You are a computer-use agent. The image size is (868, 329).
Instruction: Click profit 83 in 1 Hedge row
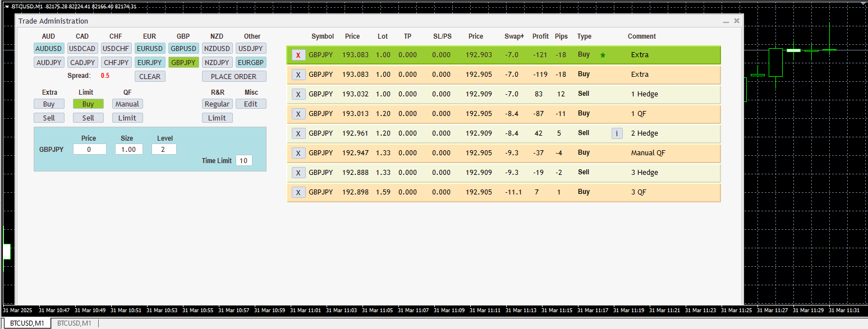pyautogui.click(x=539, y=94)
